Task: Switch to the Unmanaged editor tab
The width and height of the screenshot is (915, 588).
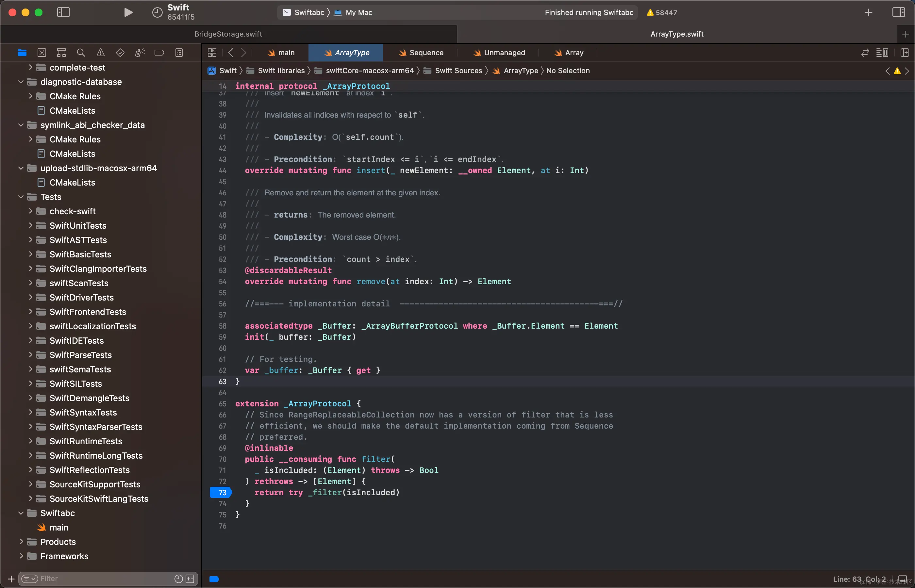Action: point(499,53)
